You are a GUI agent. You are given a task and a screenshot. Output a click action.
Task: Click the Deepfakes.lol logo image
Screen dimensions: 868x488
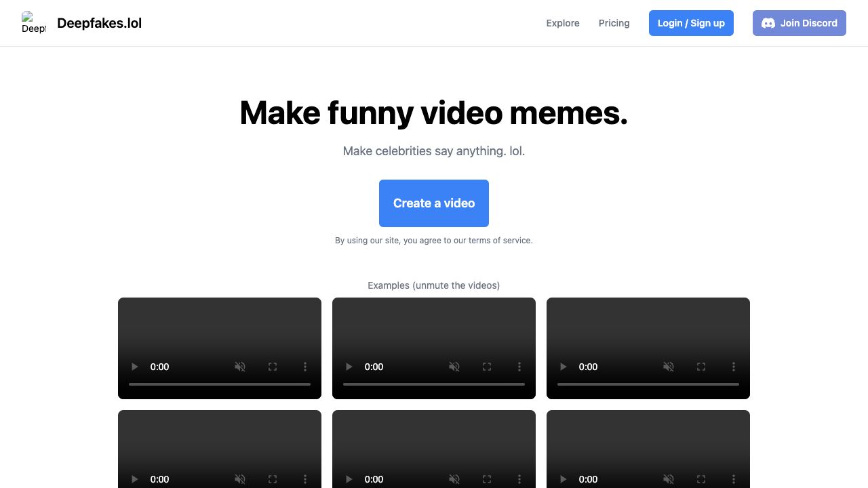(x=33, y=22)
